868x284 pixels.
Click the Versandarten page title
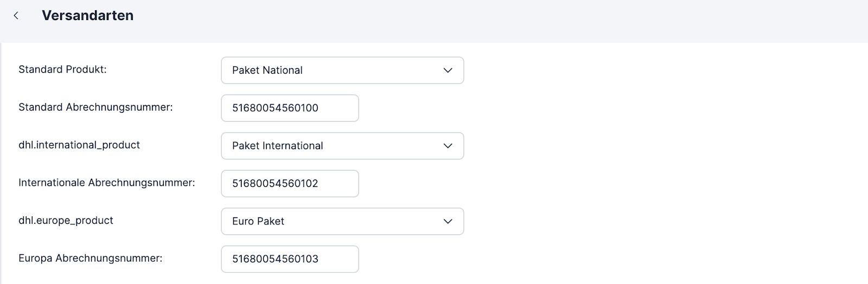88,16
